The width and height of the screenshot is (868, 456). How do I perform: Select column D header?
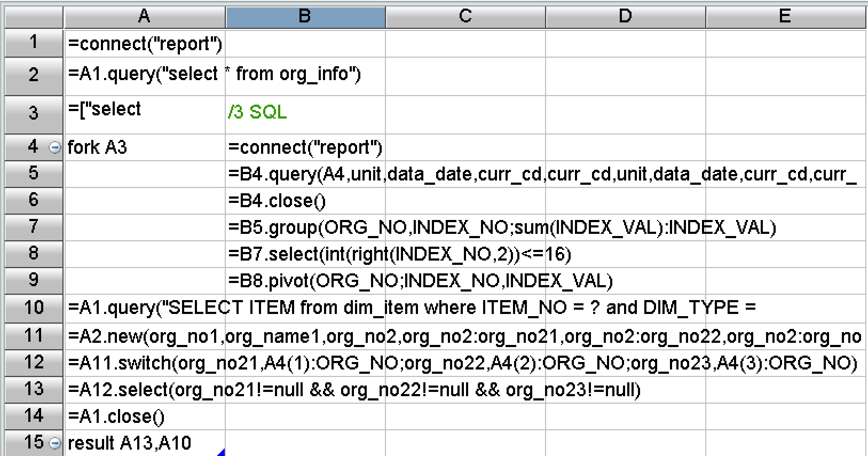(626, 17)
